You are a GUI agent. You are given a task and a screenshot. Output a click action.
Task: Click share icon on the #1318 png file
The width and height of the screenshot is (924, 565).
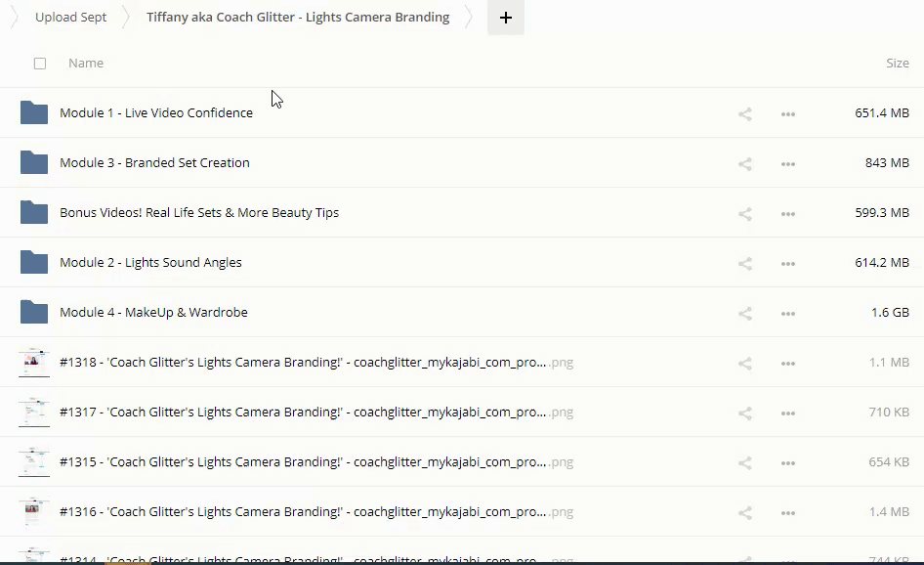click(x=745, y=363)
